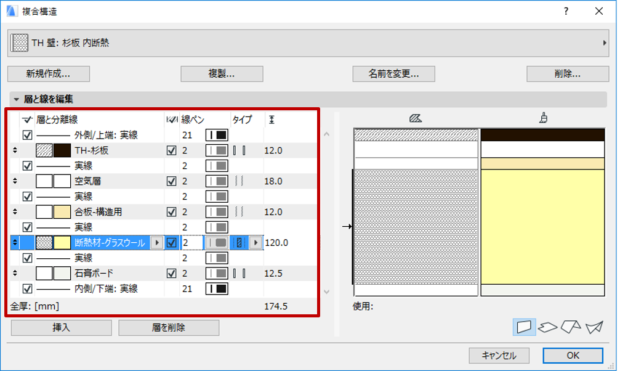Click the move handle of TH-杉板 row

click(x=15, y=150)
